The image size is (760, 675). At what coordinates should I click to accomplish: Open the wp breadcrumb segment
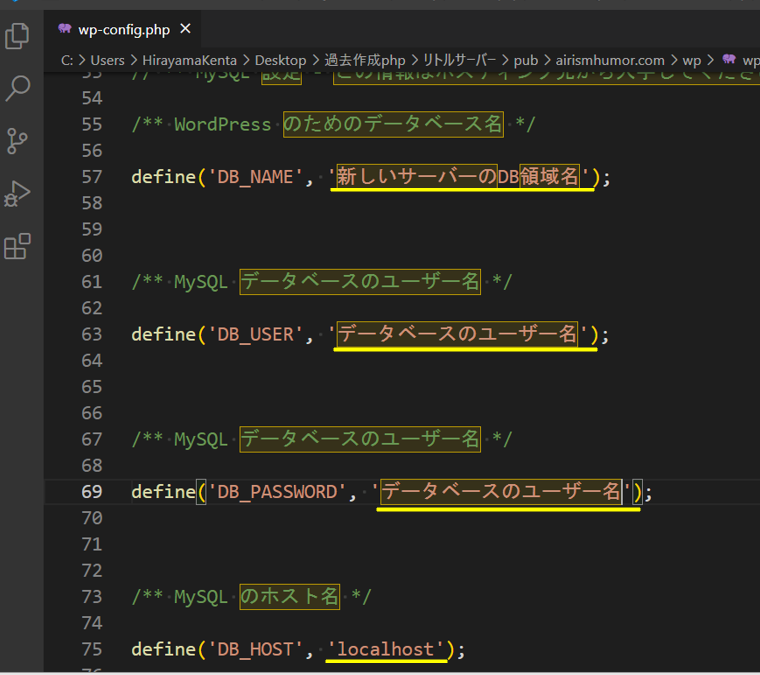[692, 61]
